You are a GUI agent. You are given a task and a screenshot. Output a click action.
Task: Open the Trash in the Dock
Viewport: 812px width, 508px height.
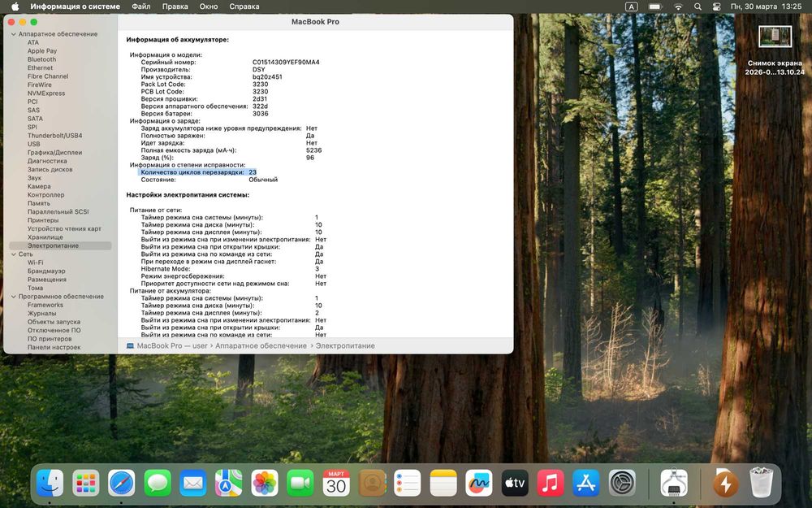pyautogui.click(x=762, y=483)
